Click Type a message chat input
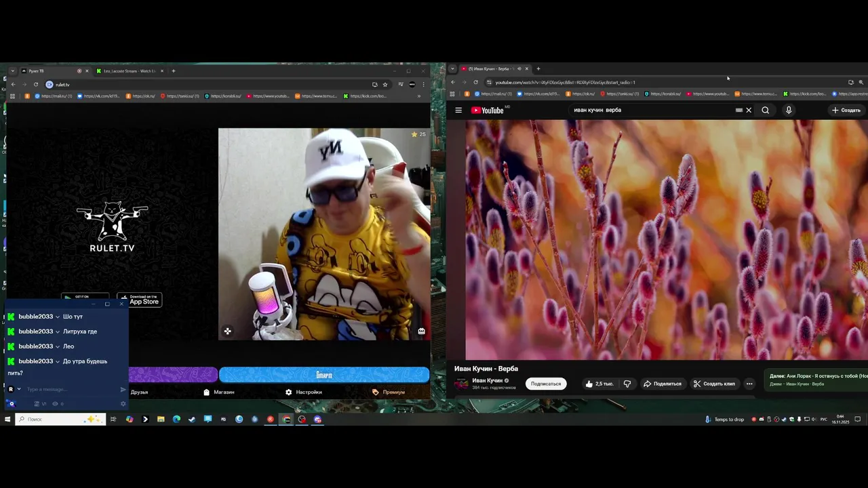The image size is (868, 488). (x=71, y=389)
